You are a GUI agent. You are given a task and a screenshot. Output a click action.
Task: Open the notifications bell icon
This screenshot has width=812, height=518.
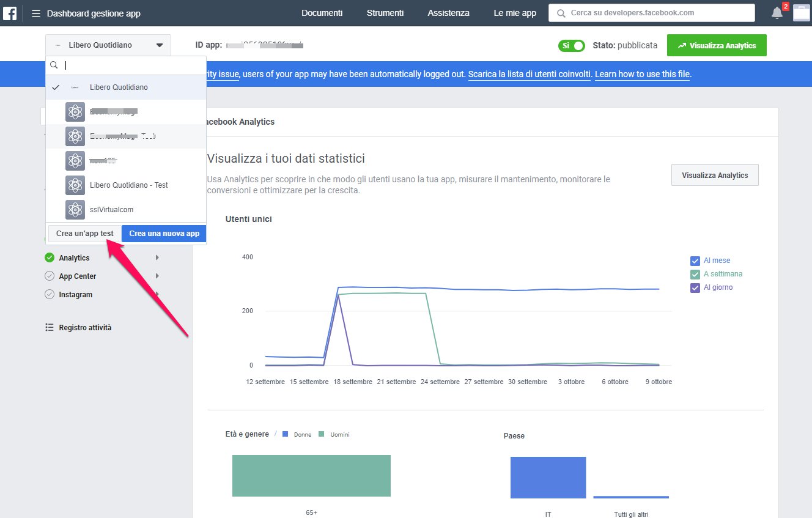[777, 13]
